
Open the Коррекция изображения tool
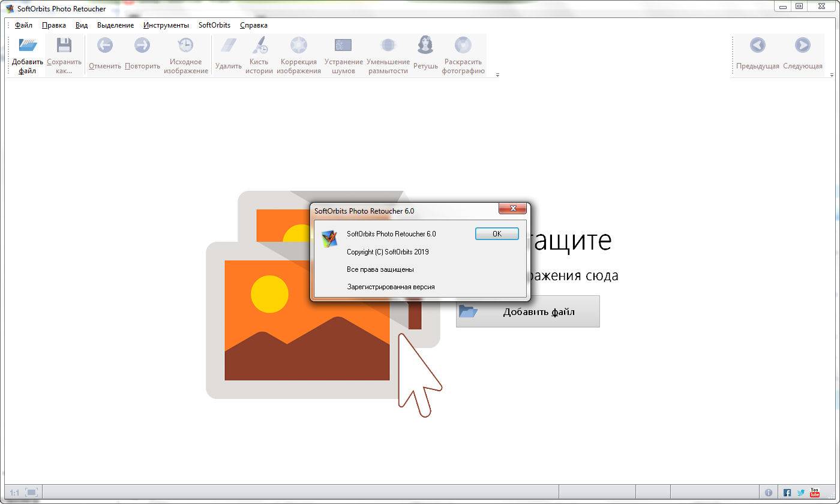click(x=299, y=45)
